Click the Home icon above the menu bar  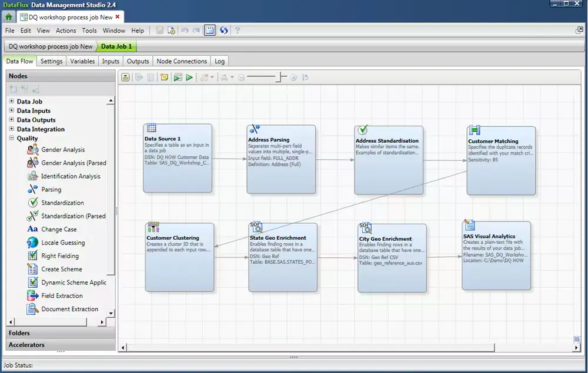tap(8, 18)
